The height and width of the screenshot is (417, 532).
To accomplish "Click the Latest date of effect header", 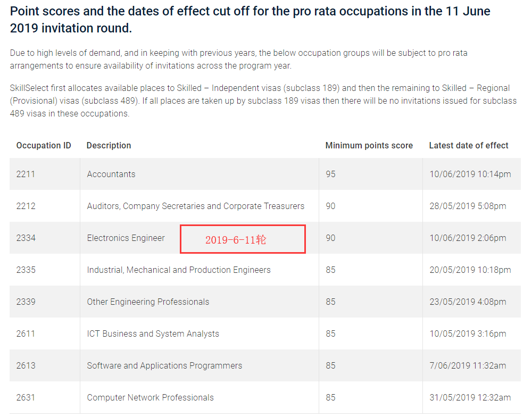I will tap(469, 145).
